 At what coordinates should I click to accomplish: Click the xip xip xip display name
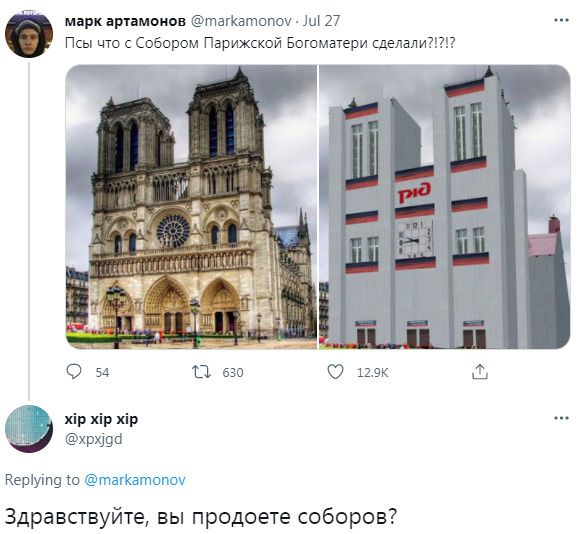click(x=101, y=419)
